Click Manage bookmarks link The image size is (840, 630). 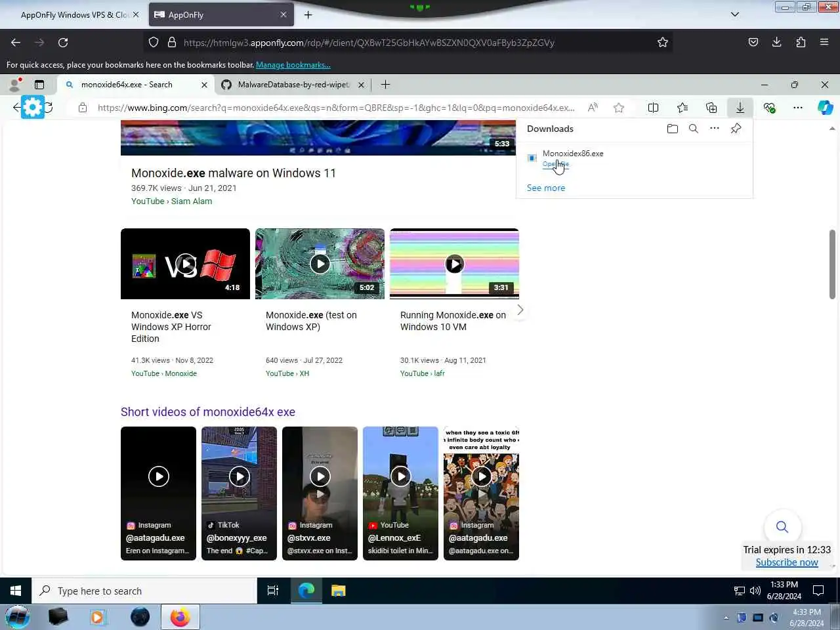293,65
